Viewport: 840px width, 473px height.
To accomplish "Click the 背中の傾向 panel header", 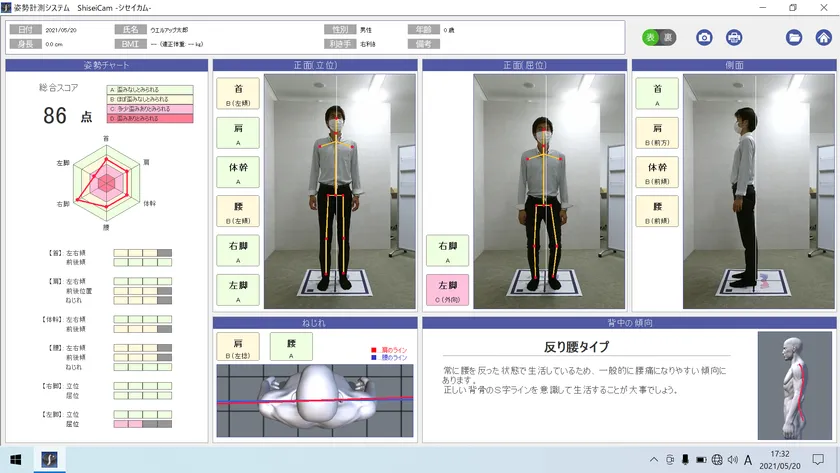I will click(629, 322).
